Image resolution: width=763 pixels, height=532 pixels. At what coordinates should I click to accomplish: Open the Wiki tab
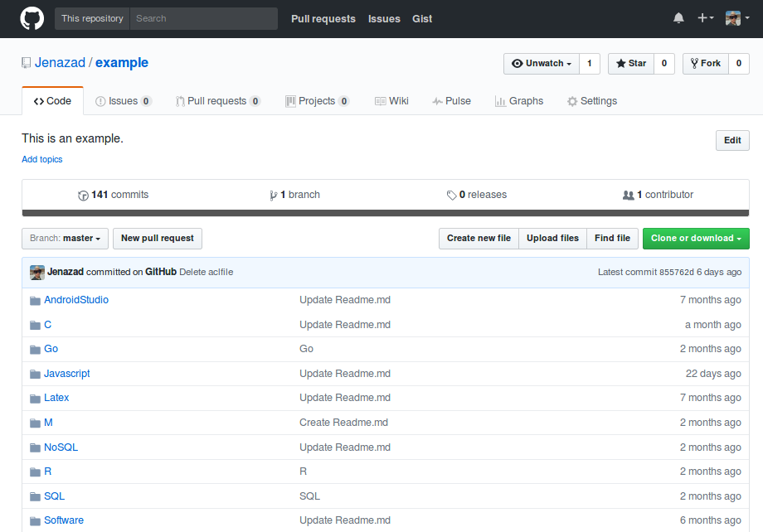391,101
